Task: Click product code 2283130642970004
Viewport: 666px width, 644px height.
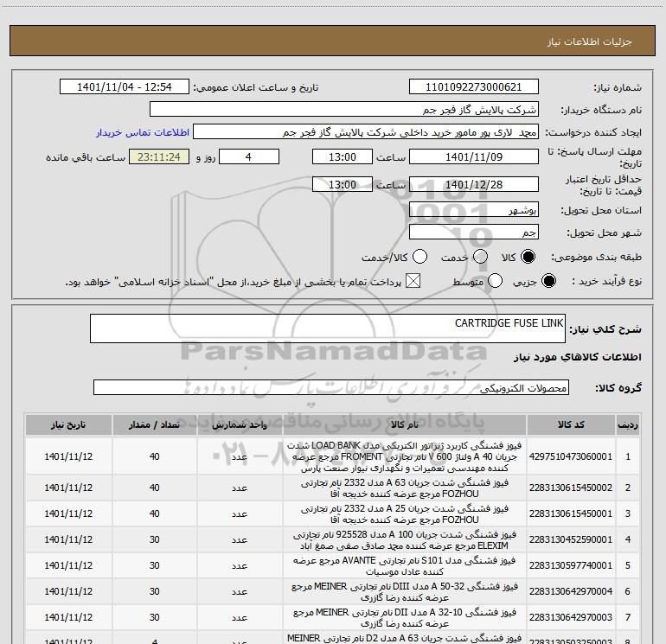Action: (571, 591)
